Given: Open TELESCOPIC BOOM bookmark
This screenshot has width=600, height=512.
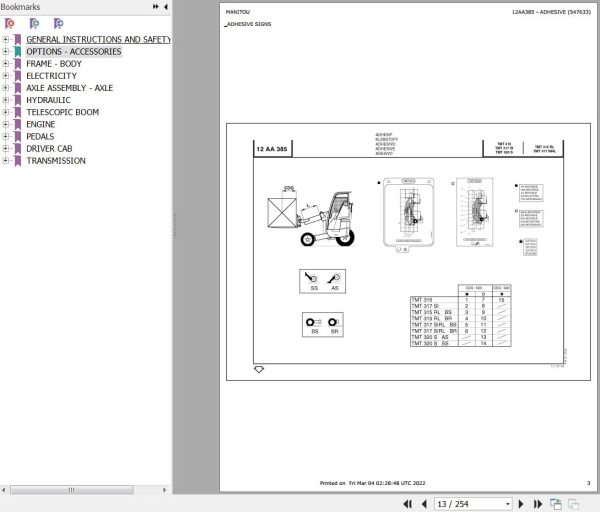Looking at the screenshot, I should pos(62,112).
